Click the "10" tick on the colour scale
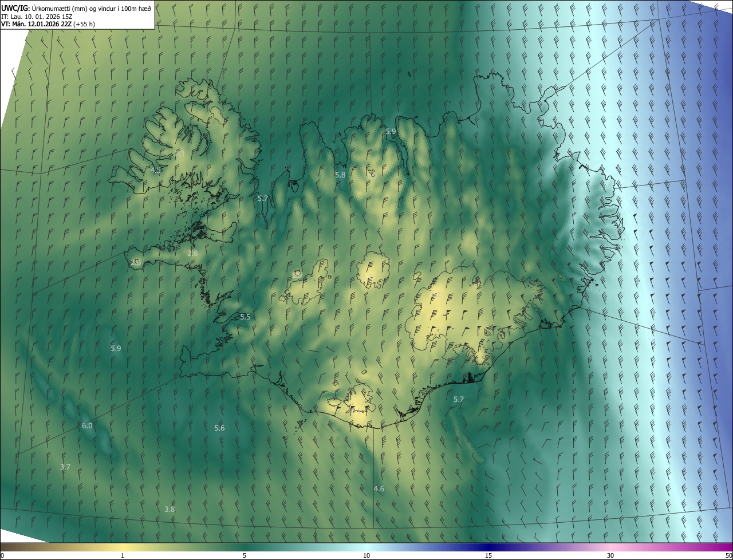The height and width of the screenshot is (560, 733). pyautogui.click(x=366, y=555)
